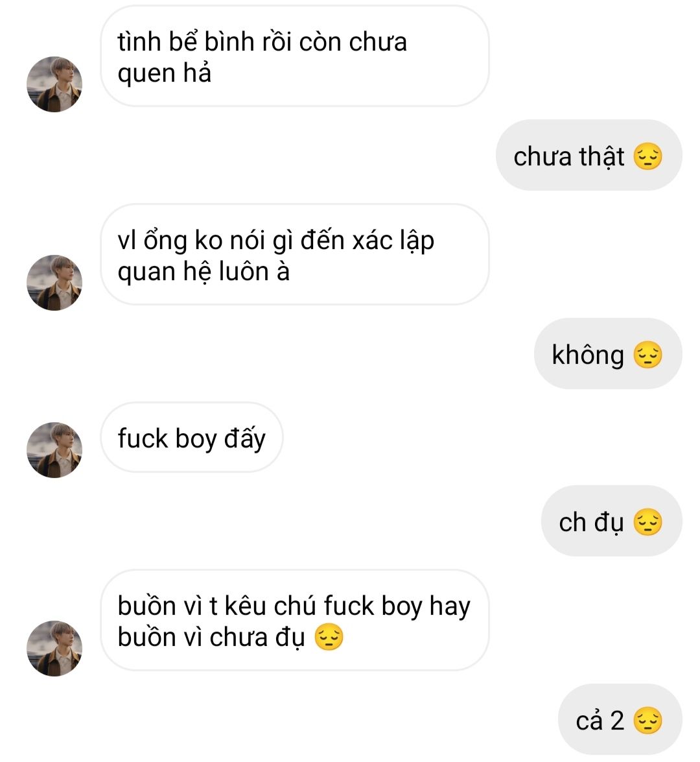Viewport: 700px width, 762px height.
Task: Select the last sent message 'cả 2'
Action: coord(620,719)
